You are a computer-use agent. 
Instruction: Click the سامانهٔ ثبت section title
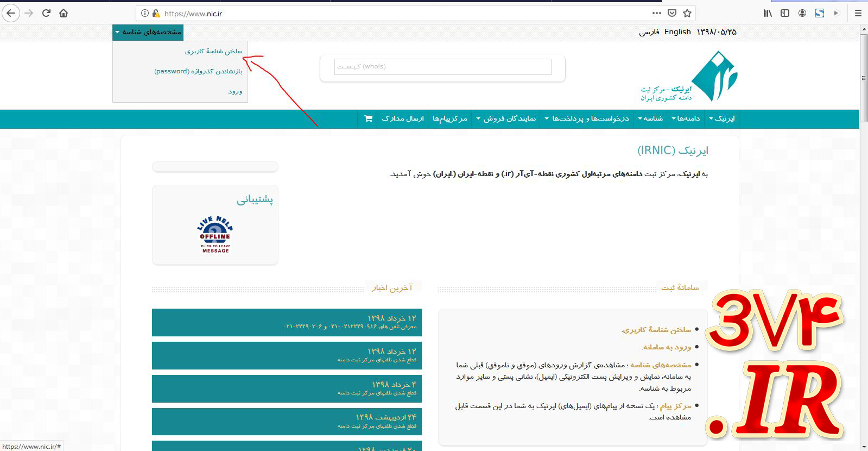pyautogui.click(x=680, y=287)
